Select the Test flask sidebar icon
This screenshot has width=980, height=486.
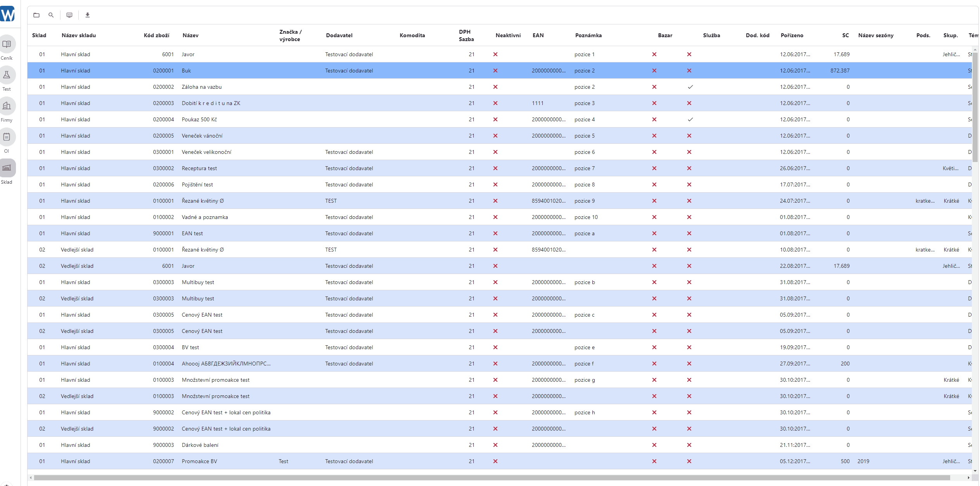[x=7, y=75]
